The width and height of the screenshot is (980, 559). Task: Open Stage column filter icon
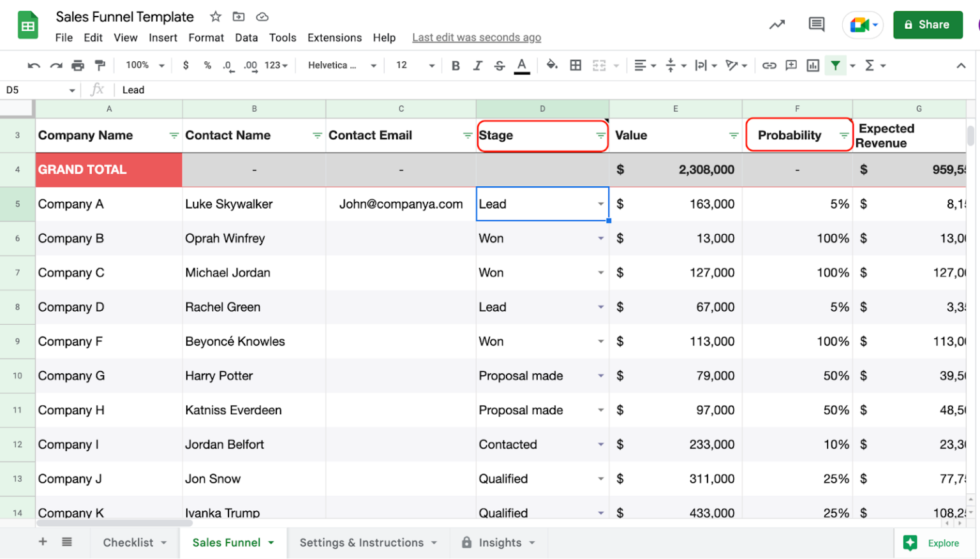pyautogui.click(x=600, y=135)
